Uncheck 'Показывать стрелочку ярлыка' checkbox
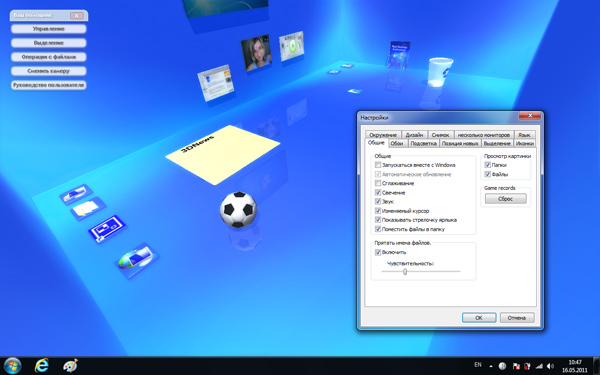 point(378,220)
